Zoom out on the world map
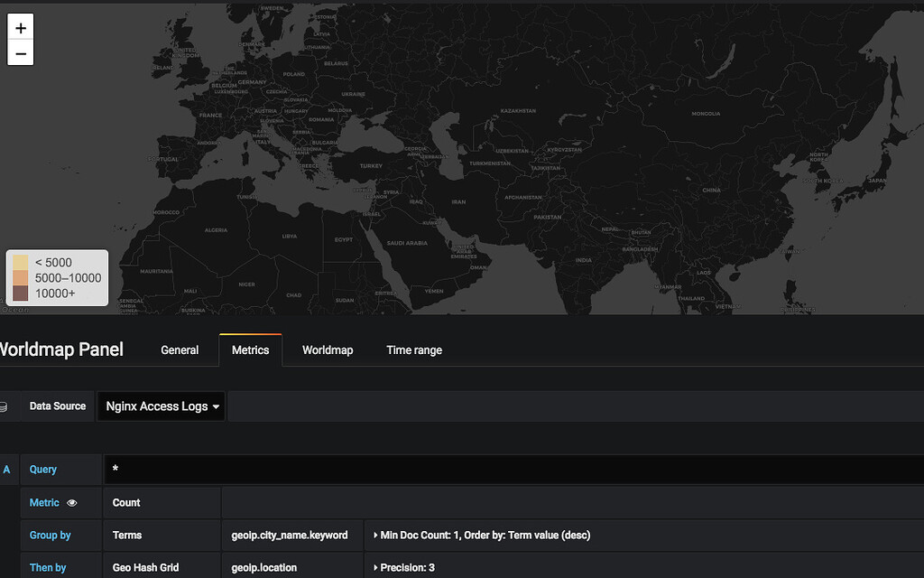 [20, 53]
